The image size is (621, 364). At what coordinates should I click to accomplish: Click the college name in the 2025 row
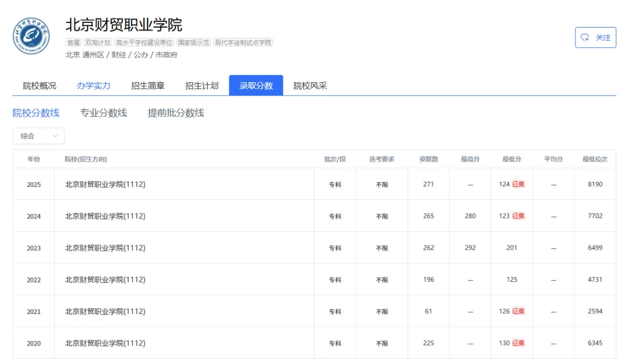(105, 184)
